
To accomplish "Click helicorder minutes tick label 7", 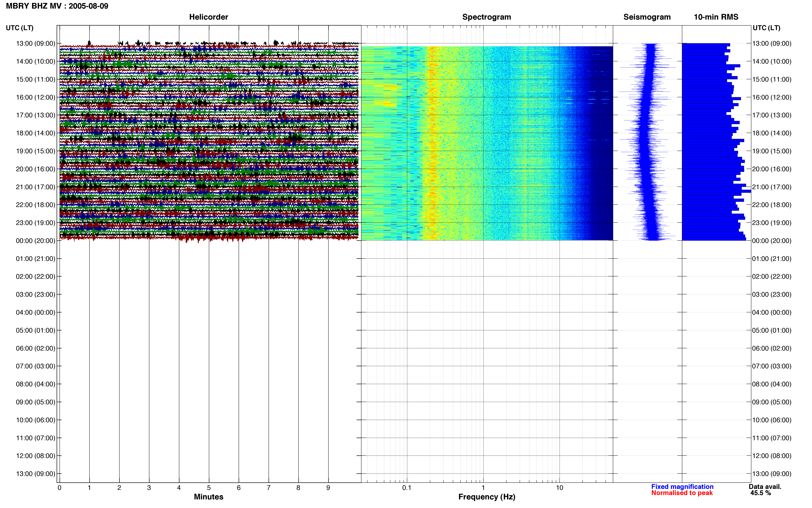I will [x=269, y=488].
